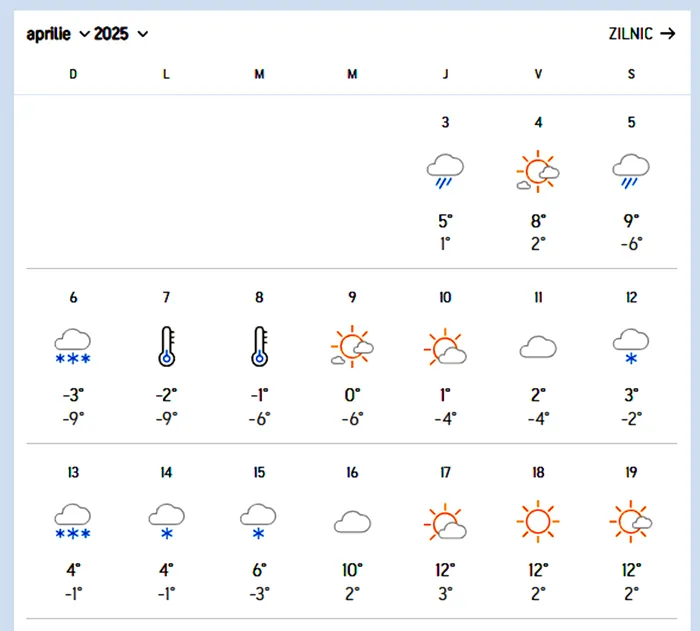Click the thermometer icon on April 8
This screenshot has width=700, height=631.
(259, 346)
